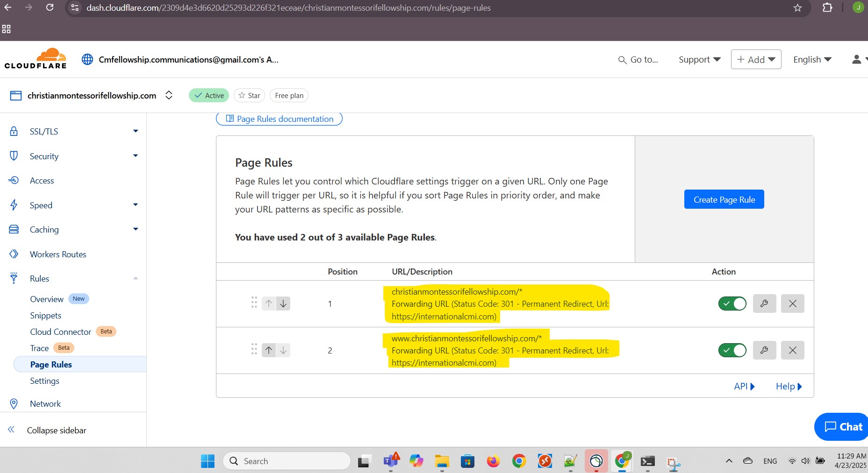
Task: Open Firefox from the taskbar
Action: click(x=493, y=461)
